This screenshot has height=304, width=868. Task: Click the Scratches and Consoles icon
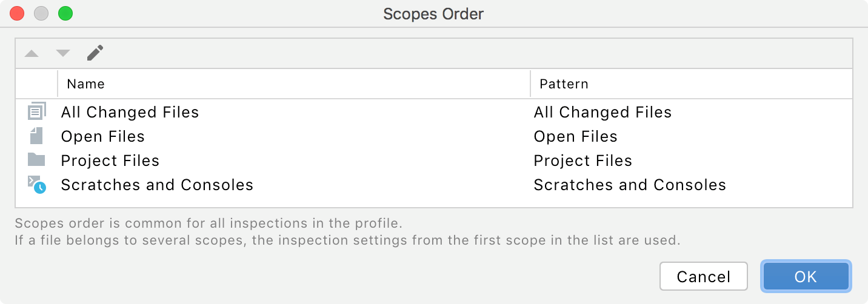36,185
